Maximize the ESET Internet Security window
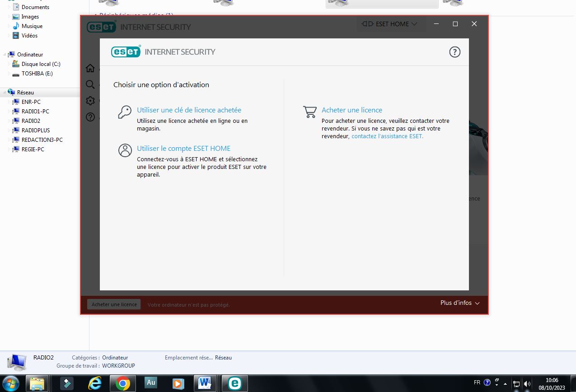 pos(455,24)
